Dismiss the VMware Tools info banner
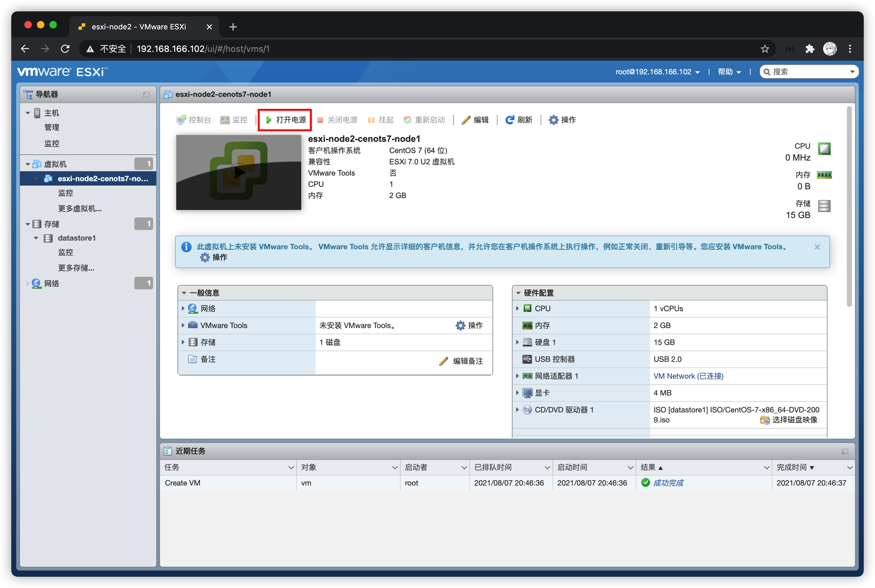 pos(817,247)
